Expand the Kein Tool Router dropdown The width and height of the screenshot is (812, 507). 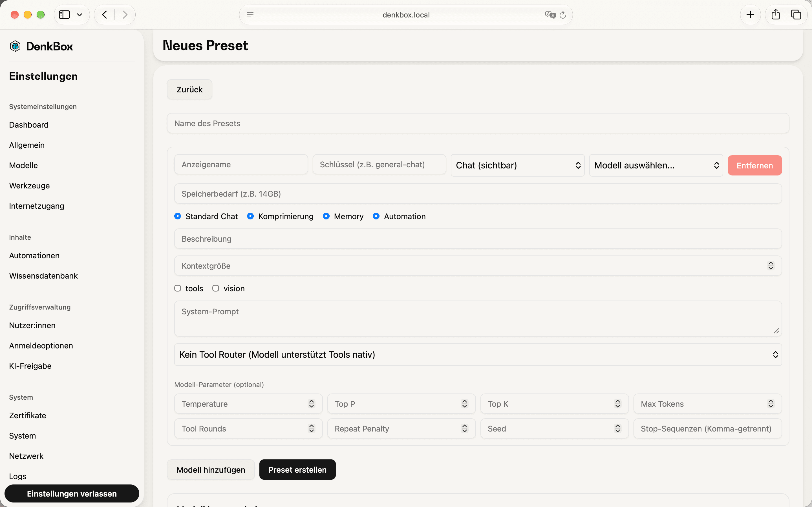[x=478, y=354]
